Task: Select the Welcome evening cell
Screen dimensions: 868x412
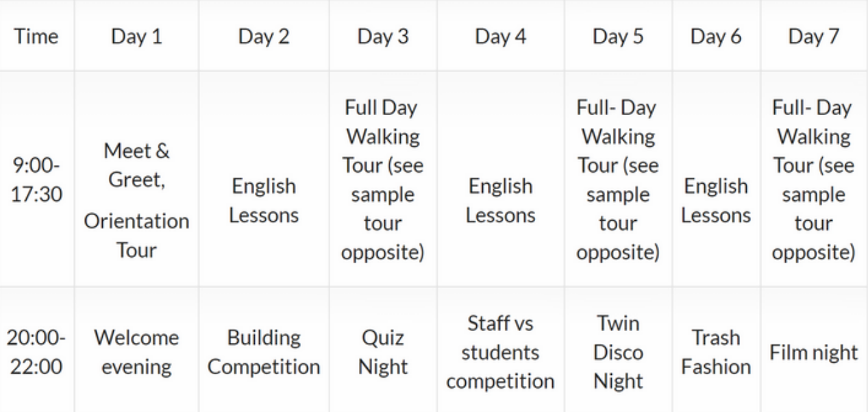Action: point(137,352)
